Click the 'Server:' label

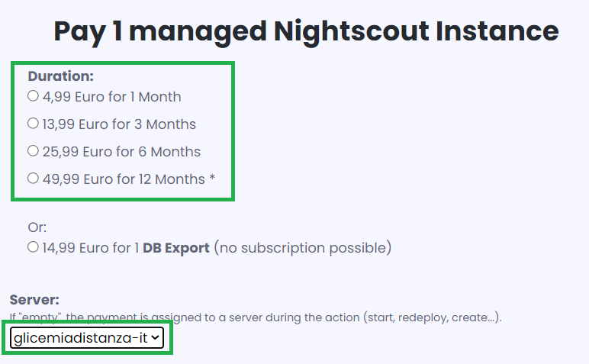[34, 300]
